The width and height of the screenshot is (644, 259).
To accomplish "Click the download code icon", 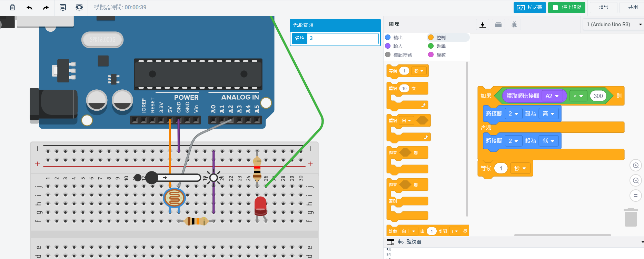I will pos(483,24).
